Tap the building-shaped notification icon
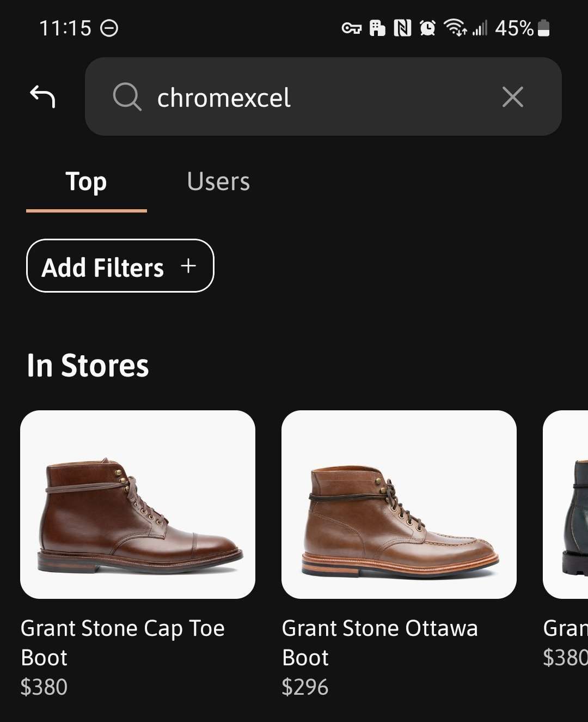This screenshot has height=722, width=588. [x=377, y=28]
